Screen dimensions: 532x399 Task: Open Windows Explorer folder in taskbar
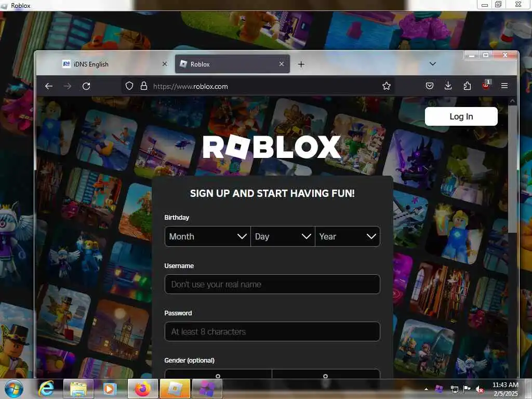coord(78,389)
